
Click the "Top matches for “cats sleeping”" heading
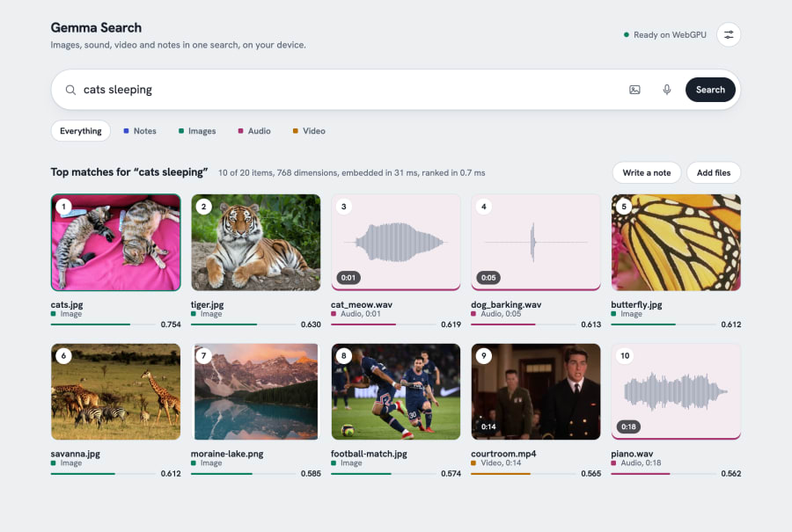[x=129, y=172]
